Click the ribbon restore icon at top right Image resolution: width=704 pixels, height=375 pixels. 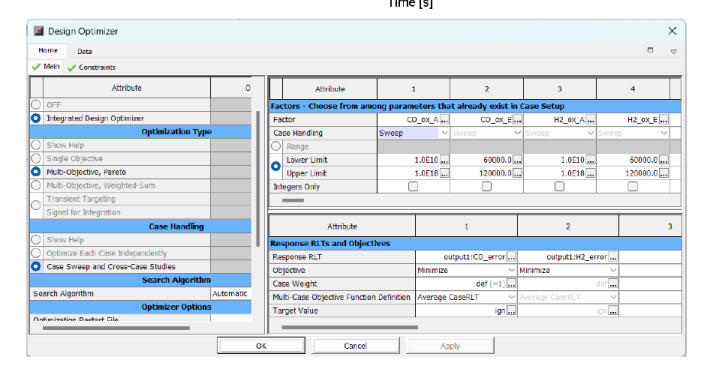click(x=650, y=50)
